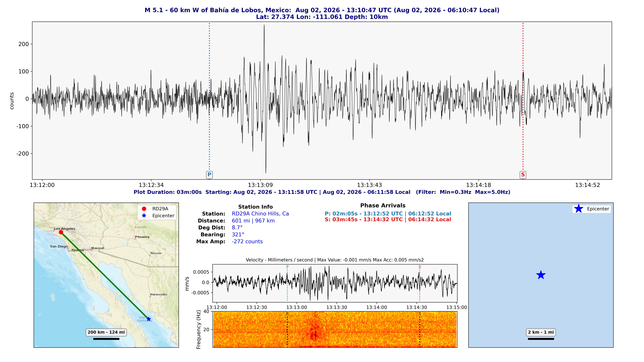Click the "RD29A" text in the map legend
This screenshot has height=362, width=644.
(160, 209)
